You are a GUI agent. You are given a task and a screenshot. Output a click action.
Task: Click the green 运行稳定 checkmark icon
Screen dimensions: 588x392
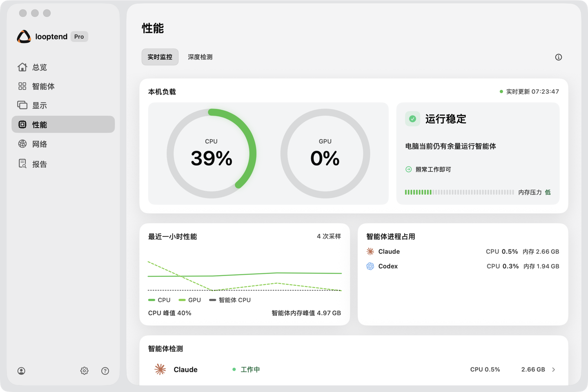point(413,119)
